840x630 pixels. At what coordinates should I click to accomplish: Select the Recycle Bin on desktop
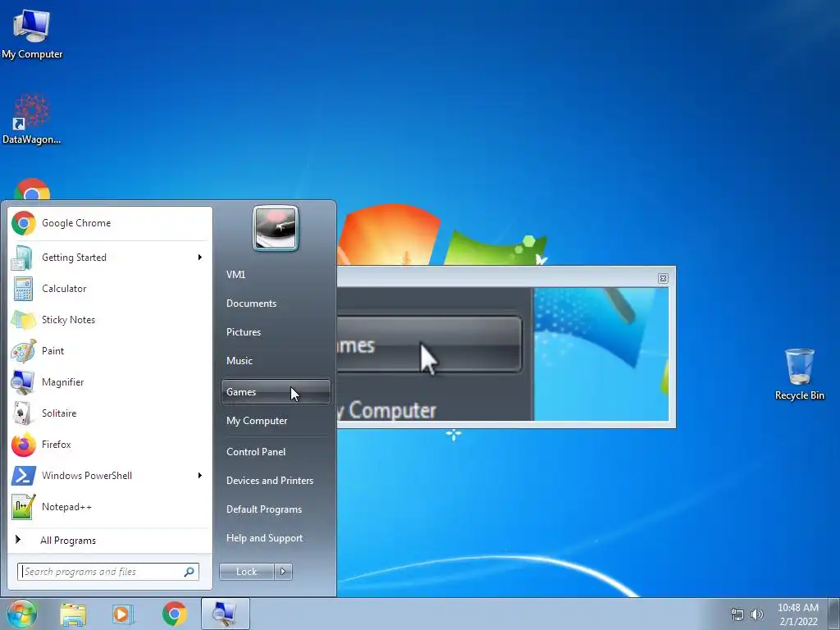point(799,374)
